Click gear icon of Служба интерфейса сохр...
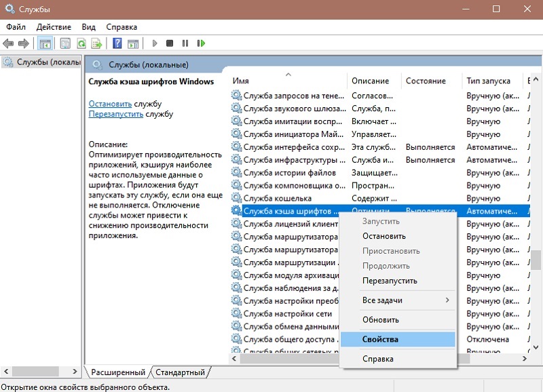The height and width of the screenshot is (392, 543). pos(236,146)
